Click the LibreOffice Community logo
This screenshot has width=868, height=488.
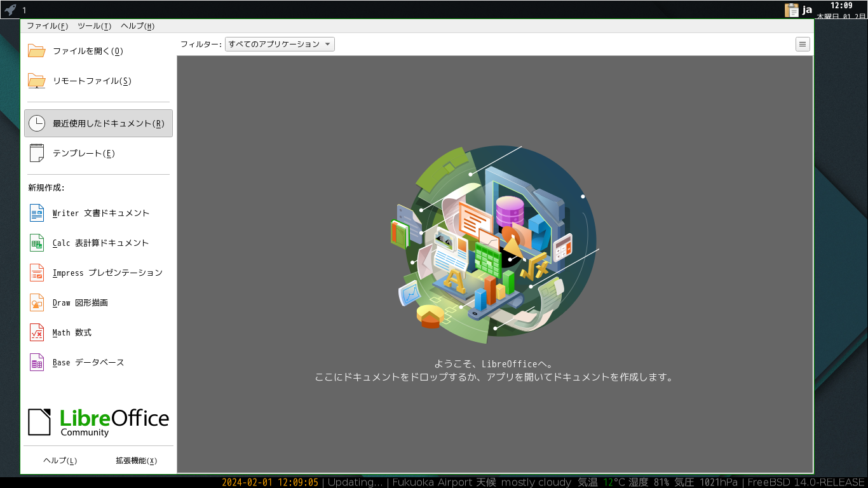pos(98,422)
